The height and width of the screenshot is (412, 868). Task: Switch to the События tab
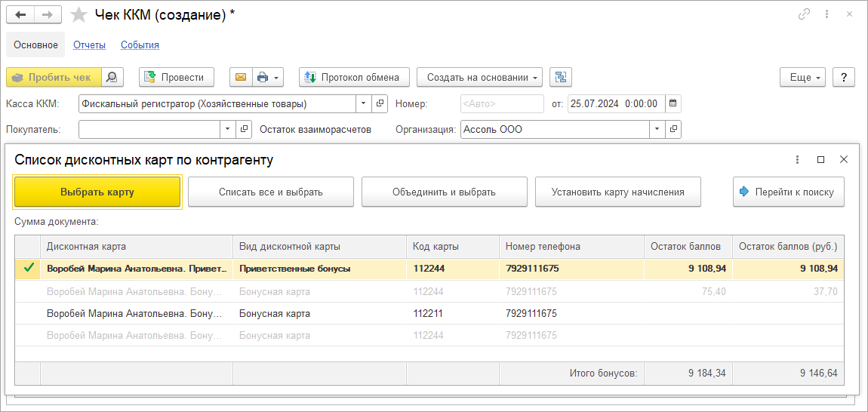[x=140, y=45]
